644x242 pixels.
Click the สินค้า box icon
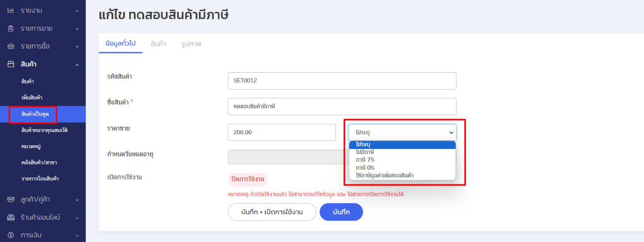click(x=11, y=64)
